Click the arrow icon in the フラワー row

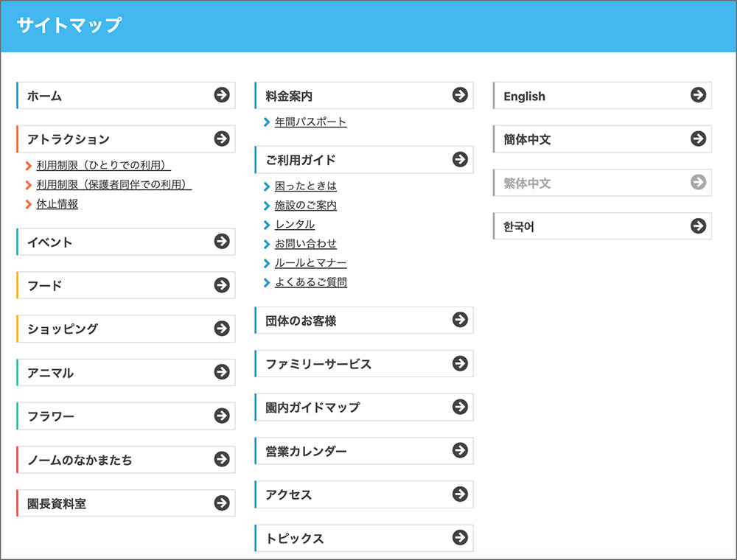(222, 416)
